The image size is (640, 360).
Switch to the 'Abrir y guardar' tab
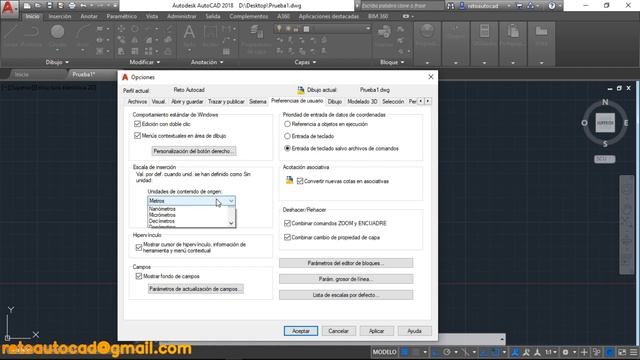187,102
